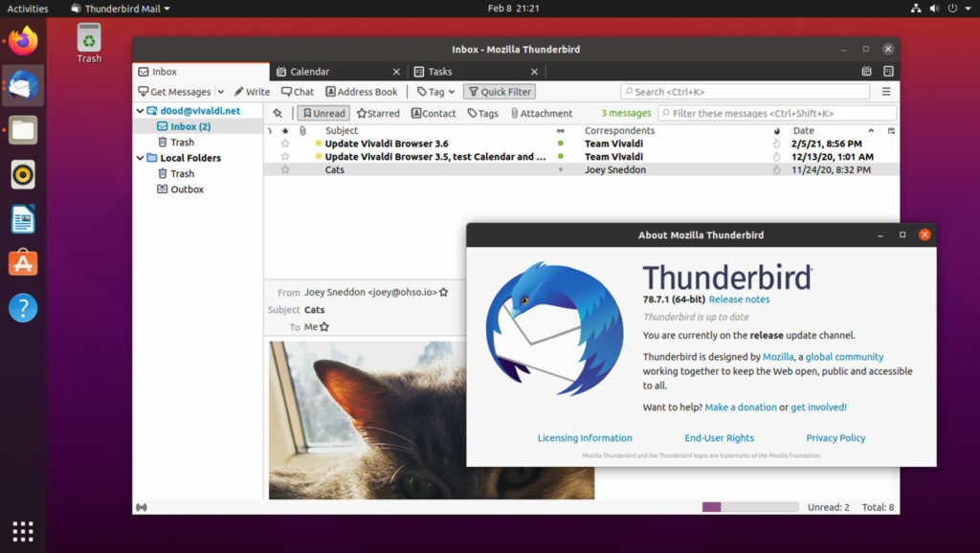980x553 pixels.
Task: Open Firefox from the Ubuntu dock
Action: (23, 41)
